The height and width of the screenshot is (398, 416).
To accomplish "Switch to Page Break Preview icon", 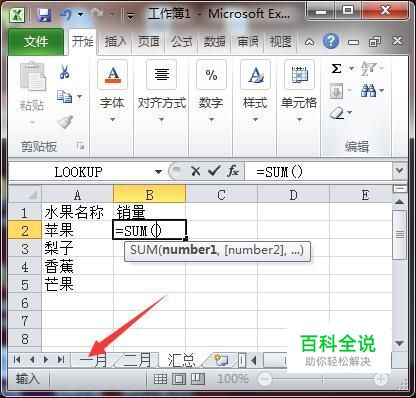I will [197, 379].
